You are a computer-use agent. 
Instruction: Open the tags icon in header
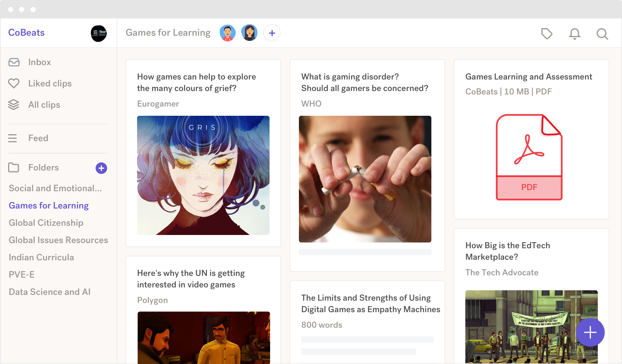(x=546, y=33)
